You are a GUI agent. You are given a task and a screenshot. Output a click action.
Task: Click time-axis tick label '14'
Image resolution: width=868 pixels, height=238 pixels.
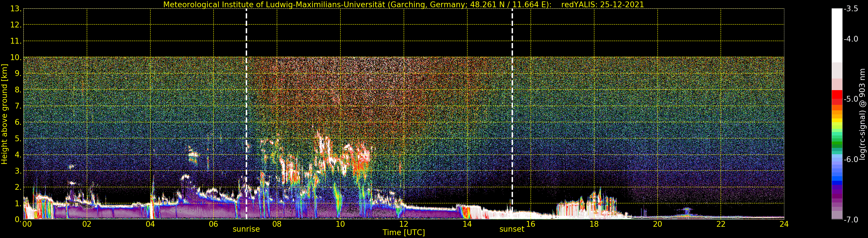click(467, 224)
